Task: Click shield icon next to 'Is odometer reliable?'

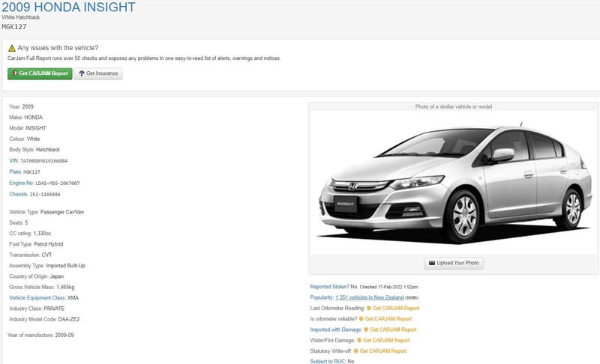Action: (x=361, y=319)
